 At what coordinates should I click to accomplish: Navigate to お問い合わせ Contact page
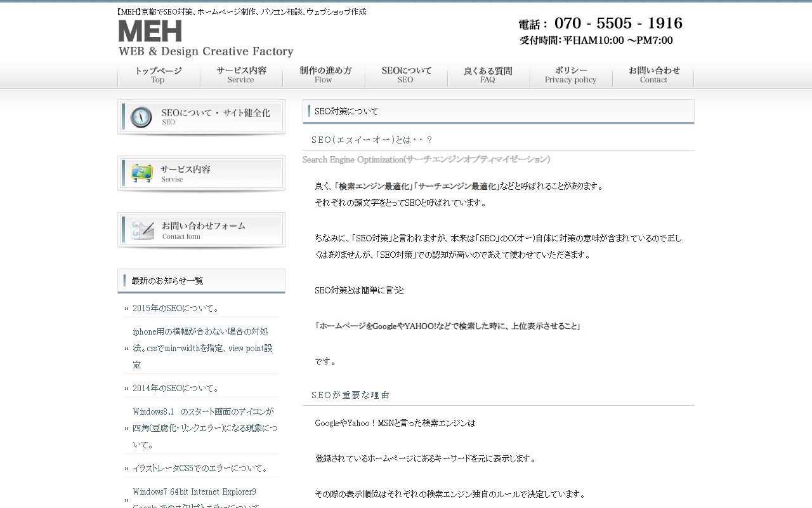tap(653, 75)
